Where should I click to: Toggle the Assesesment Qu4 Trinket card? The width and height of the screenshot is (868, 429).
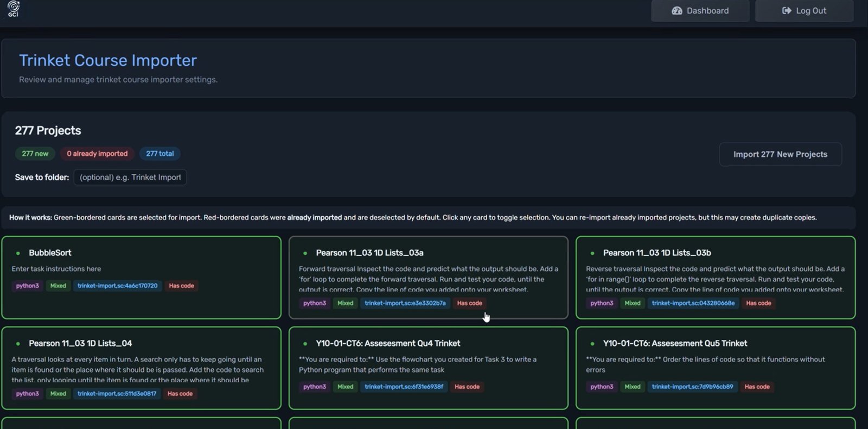pos(428,368)
